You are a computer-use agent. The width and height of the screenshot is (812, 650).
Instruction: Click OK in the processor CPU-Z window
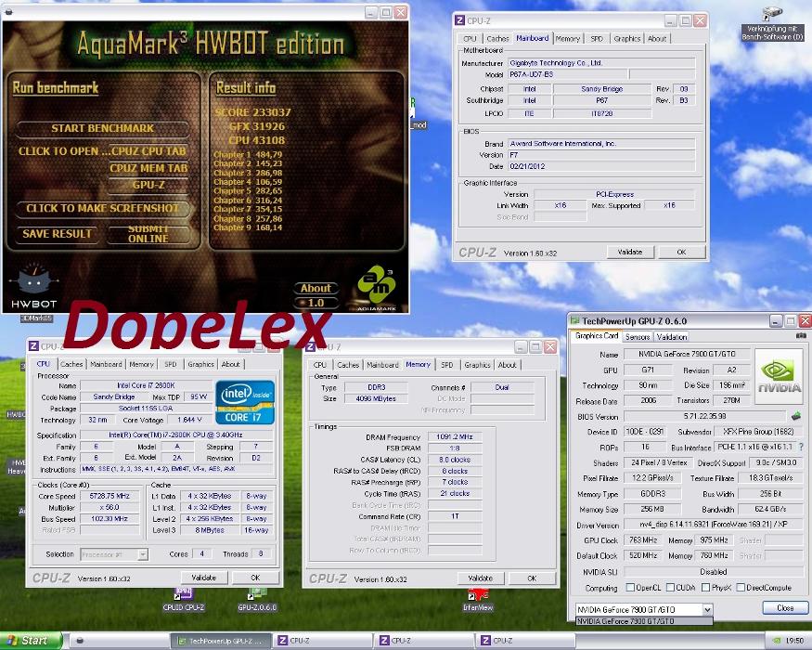pyautogui.click(x=255, y=578)
